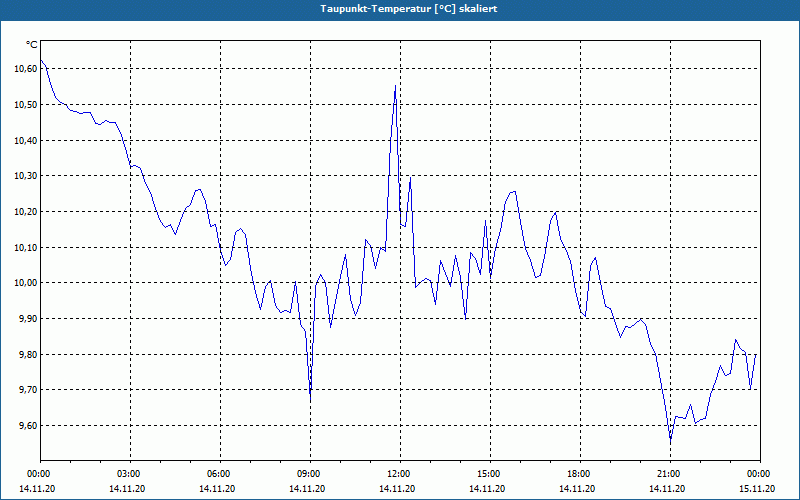Click the 18:00 time label
This screenshot has height=500, width=800.
581,474
